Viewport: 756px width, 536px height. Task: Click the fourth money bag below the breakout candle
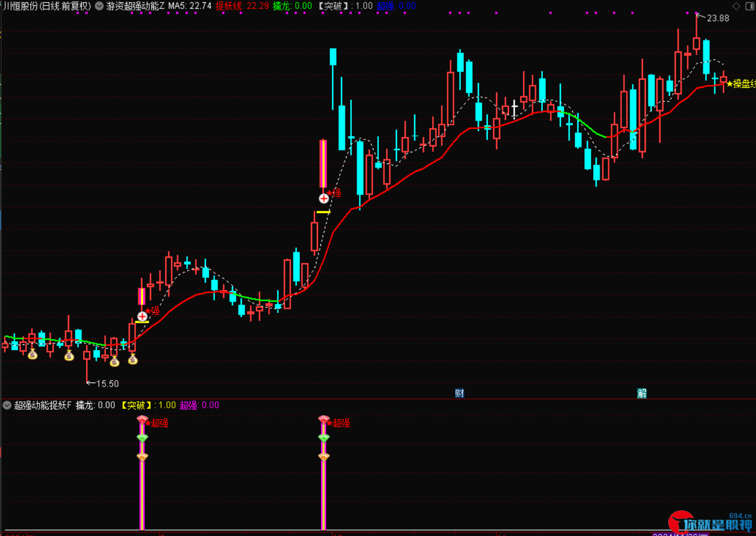[x=133, y=359]
